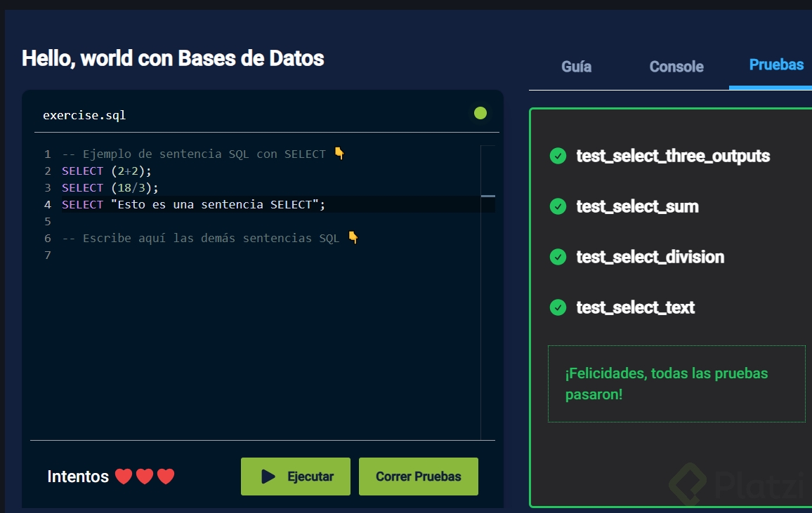
Task: Select the Pruebas tab
Action: 776,65
